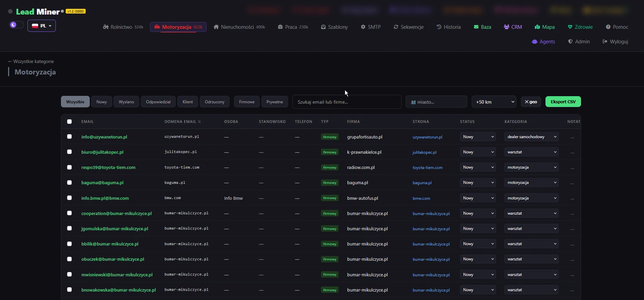The width and height of the screenshot is (644, 300).
Task: Check the row respo39@toyota-tiem.com
Action: click(x=69, y=167)
